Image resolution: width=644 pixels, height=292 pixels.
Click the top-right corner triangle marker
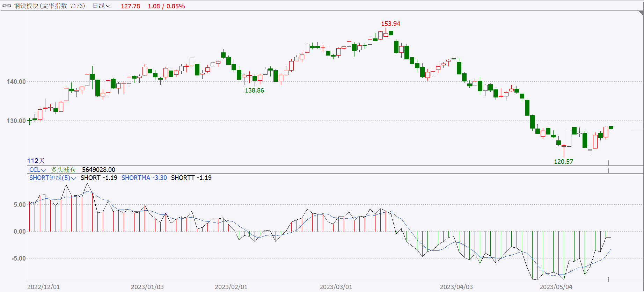click(641, 13)
